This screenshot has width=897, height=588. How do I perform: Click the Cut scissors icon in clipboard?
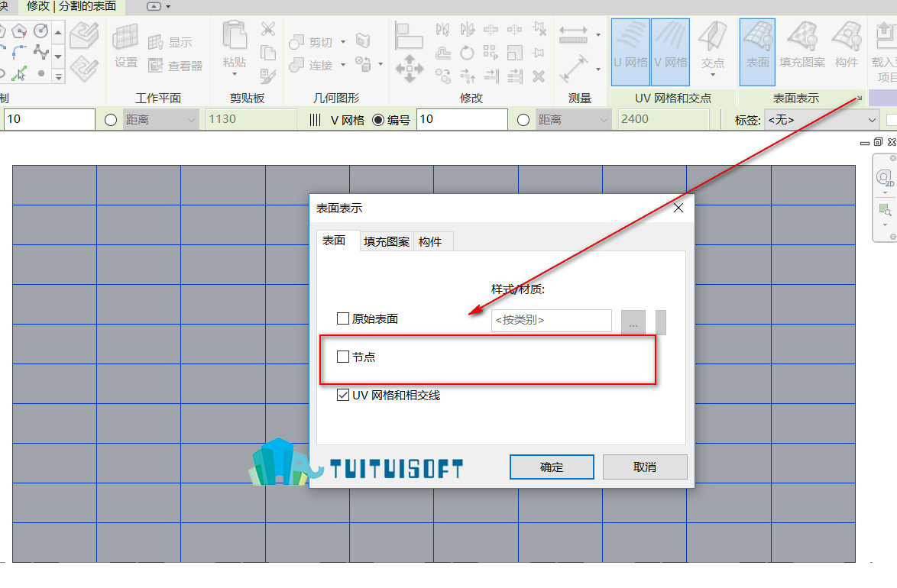[x=267, y=28]
